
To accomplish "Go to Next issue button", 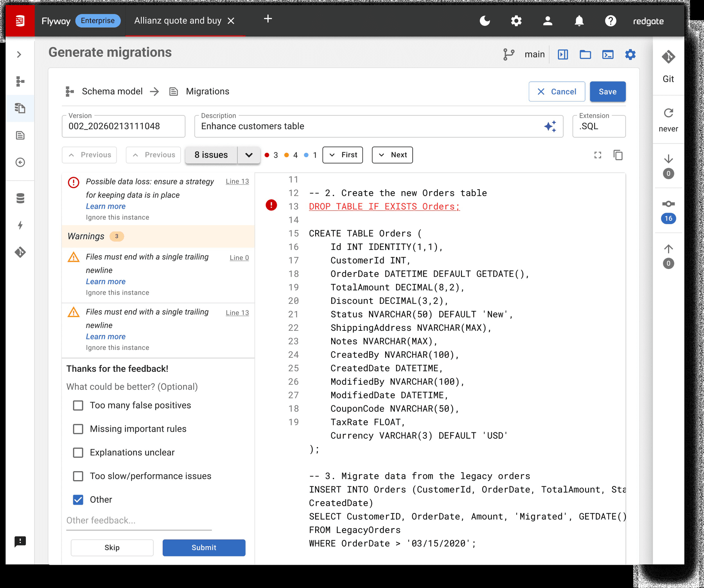I will tap(392, 155).
